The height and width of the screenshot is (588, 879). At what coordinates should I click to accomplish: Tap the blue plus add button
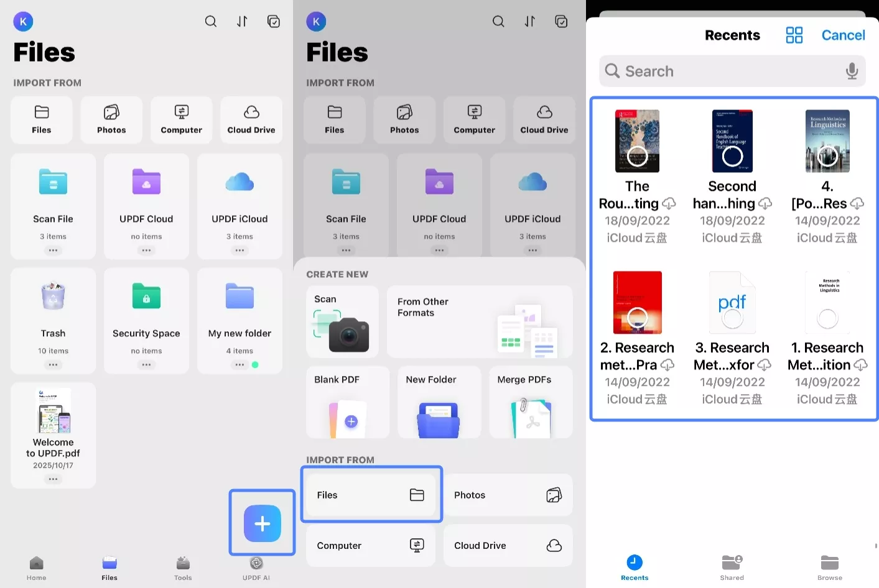point(263,523)
